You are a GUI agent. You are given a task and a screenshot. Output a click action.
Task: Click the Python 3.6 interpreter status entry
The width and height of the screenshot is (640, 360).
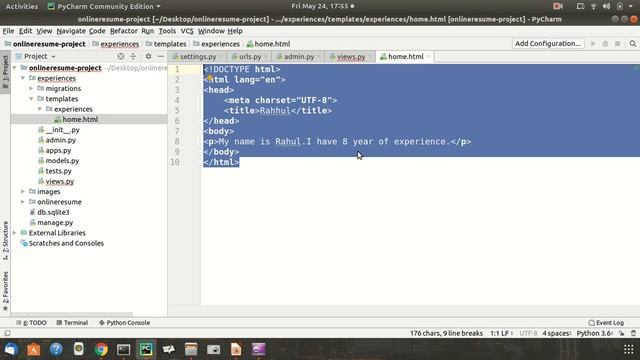click(x=595, y=333)
